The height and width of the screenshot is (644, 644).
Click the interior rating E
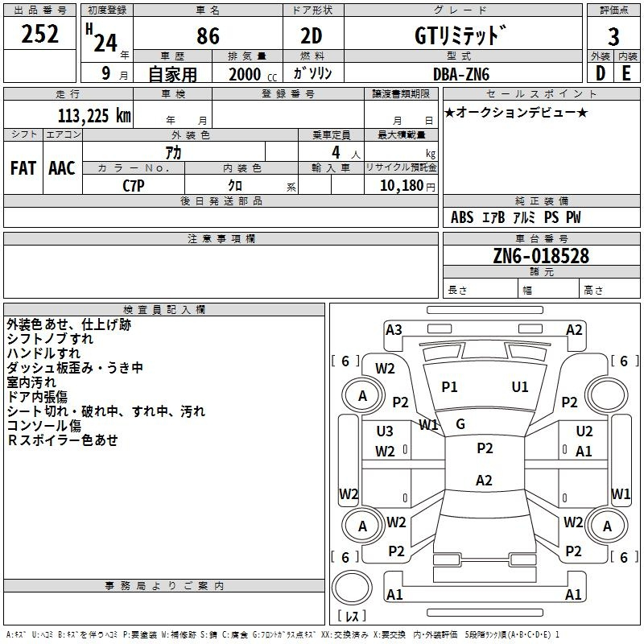point(626,73)
